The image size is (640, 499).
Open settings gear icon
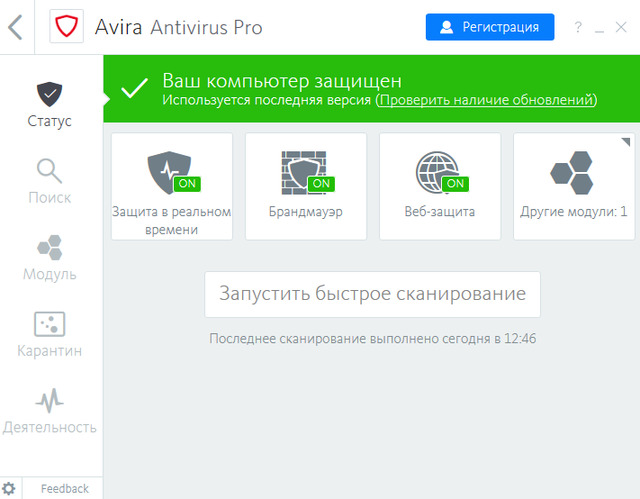pos(9,488)
